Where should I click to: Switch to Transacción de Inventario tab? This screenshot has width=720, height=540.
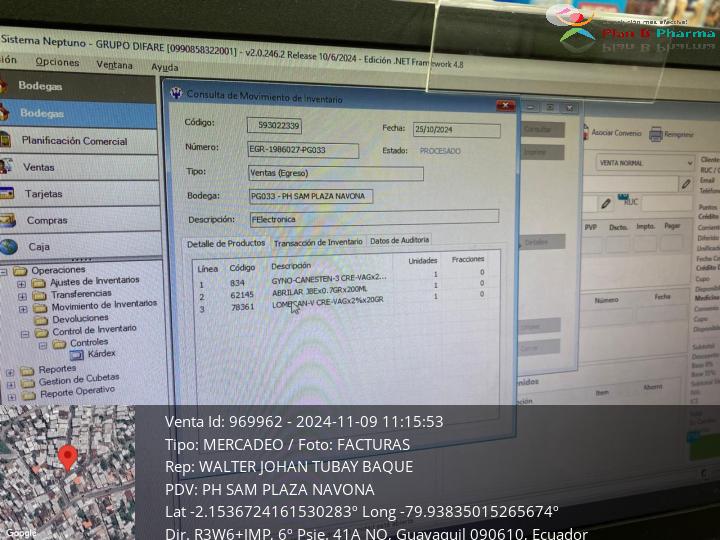318,242
